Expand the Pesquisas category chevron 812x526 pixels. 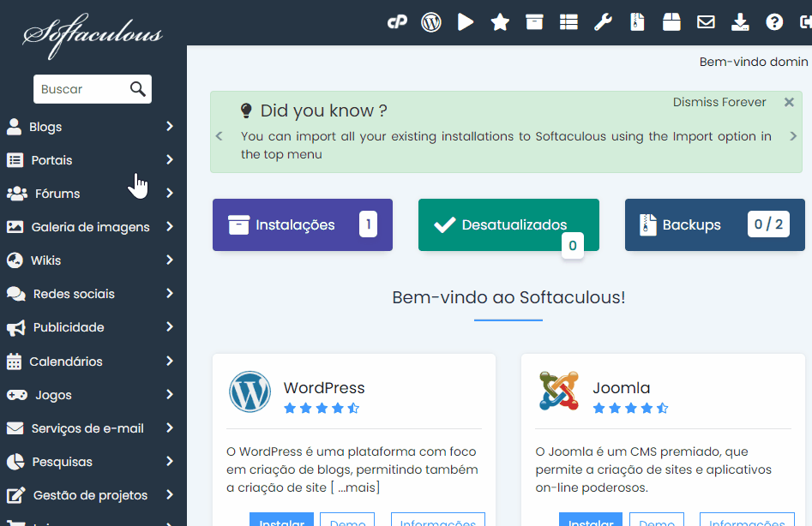pos(170,462)
